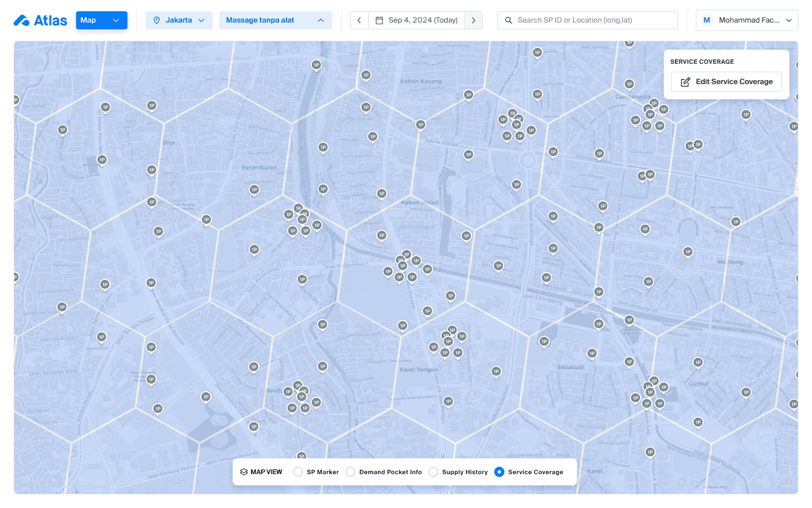Click the next date arrow
The image size is (812, 508).
pos(474,20)
